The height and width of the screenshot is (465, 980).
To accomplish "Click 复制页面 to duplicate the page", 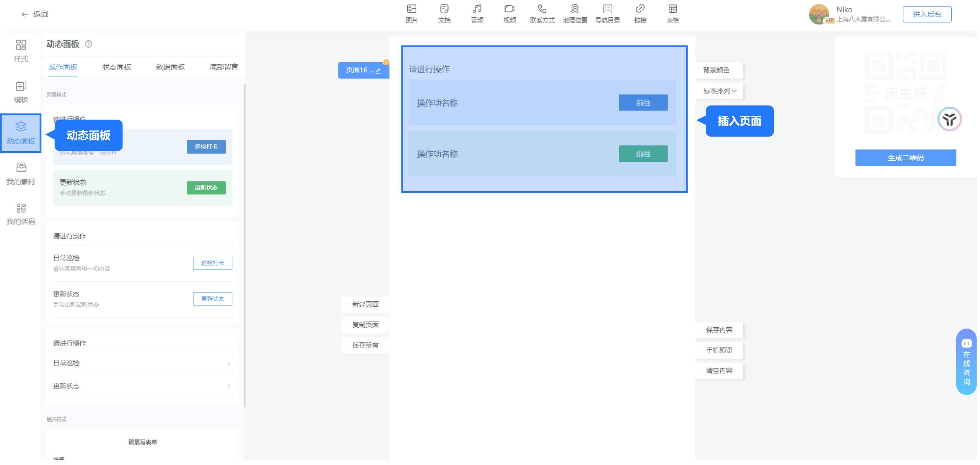I will coord(365,325).
